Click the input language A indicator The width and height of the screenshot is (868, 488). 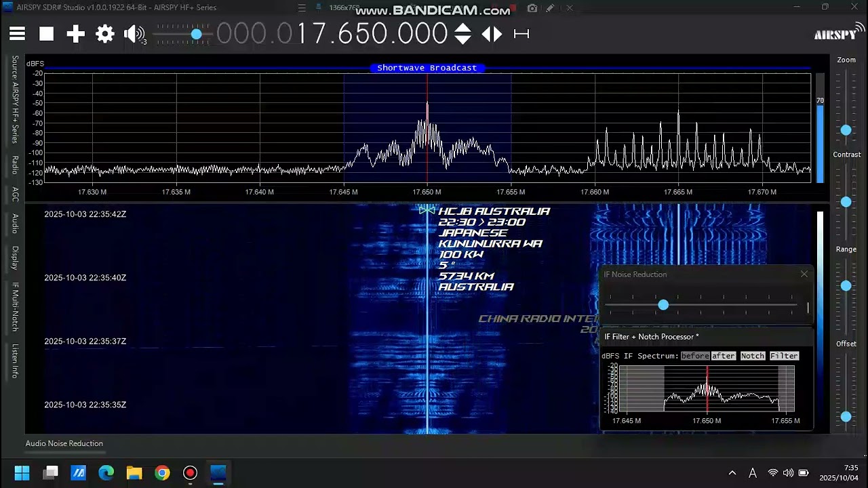pyautogui.click(x=753, y=473)
